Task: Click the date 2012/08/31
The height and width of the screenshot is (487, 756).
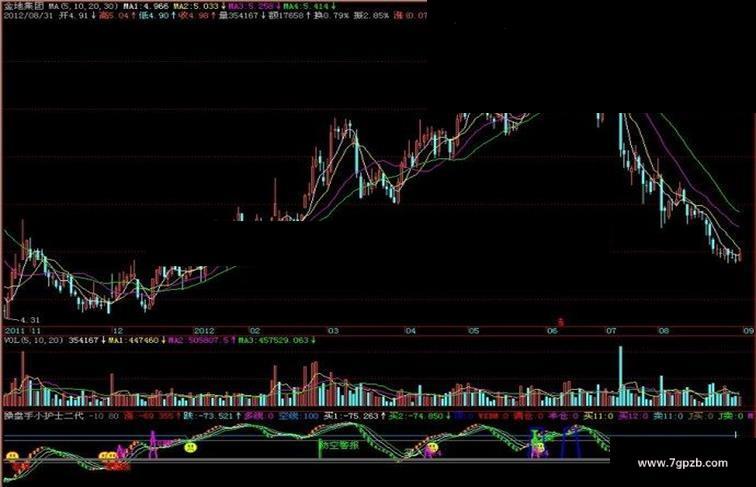Action: tap(27, 16)
